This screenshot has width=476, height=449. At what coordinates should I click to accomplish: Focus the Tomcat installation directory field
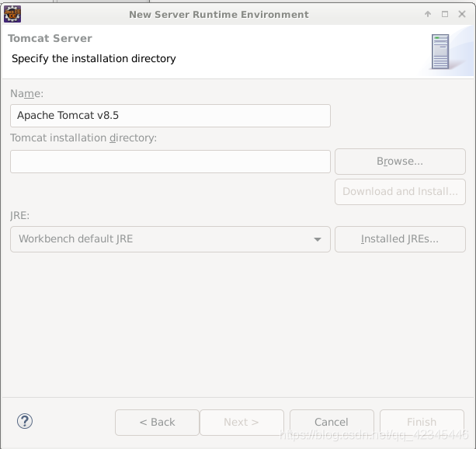[170, 162]
